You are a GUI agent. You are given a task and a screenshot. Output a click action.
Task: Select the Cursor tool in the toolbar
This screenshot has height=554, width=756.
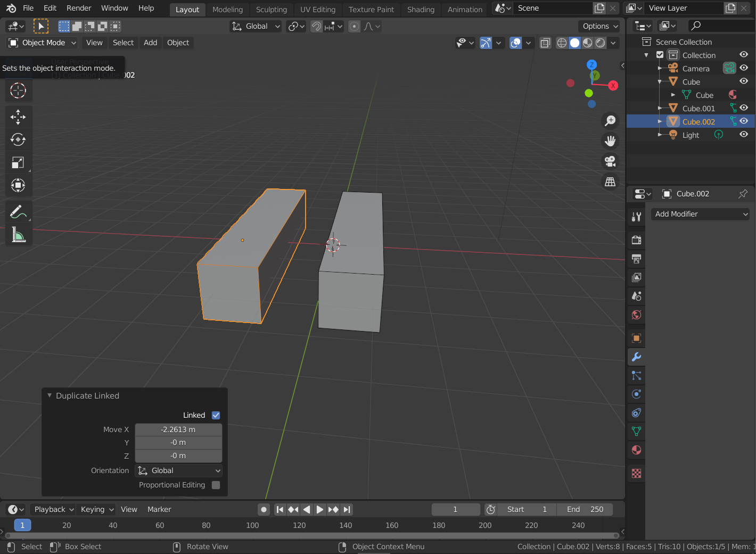(x=18, y=90)
